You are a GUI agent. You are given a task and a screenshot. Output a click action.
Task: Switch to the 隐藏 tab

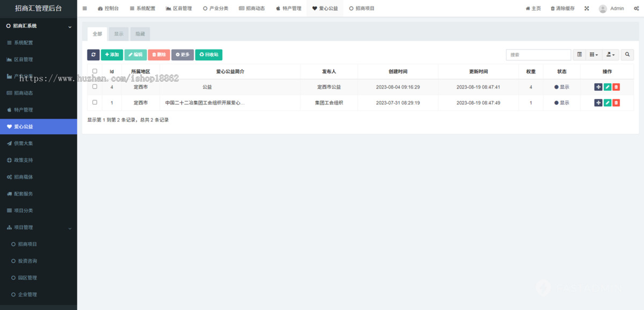tap(140, 33)
